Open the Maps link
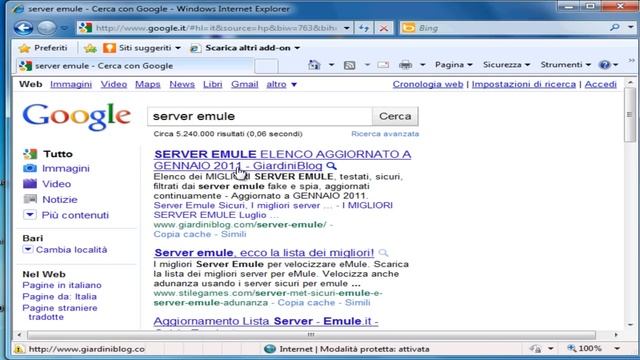The image size is (640, 360). (148, 84)
